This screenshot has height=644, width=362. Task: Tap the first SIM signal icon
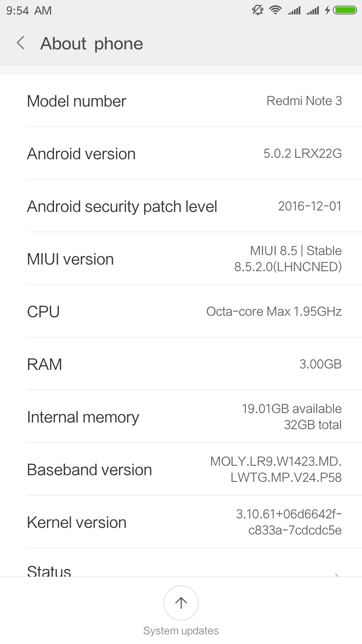[x=294, y=10]
